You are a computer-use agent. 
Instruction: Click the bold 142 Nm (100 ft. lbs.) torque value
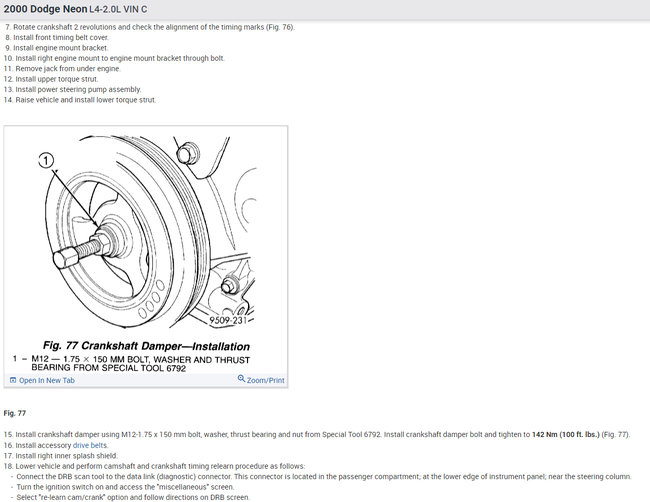[566, 434]
